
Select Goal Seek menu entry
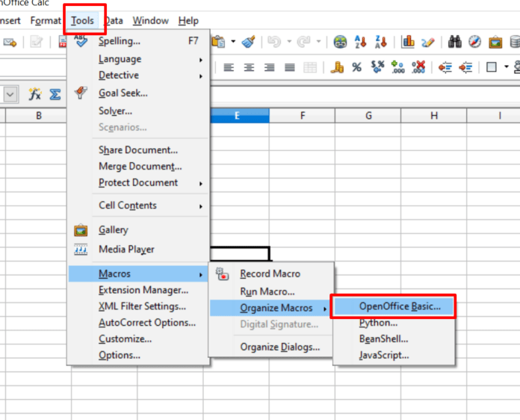click(x=139, y=93)
